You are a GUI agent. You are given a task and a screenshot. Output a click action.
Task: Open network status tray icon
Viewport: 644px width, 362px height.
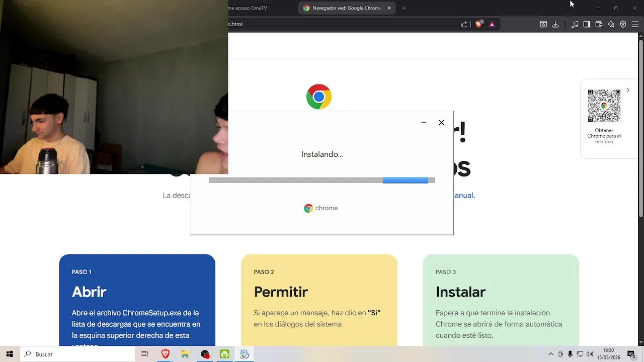click(580, 354)
